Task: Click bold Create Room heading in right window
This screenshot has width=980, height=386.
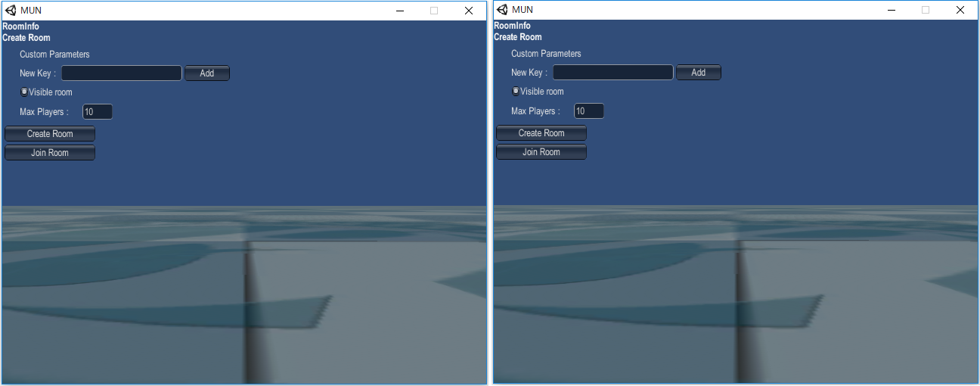Action: coord(518,36)
